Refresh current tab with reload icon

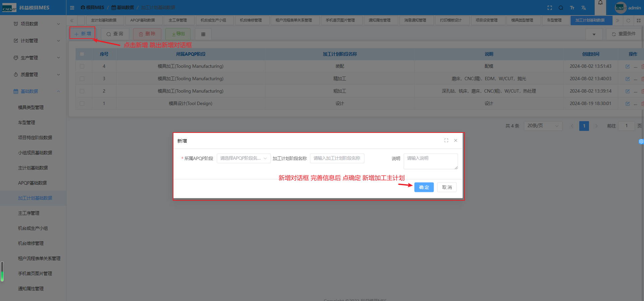point(628,20)
